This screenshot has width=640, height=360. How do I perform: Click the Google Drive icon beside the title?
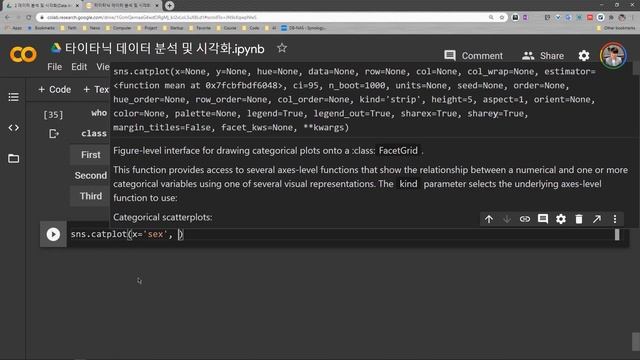coord(56,48)
